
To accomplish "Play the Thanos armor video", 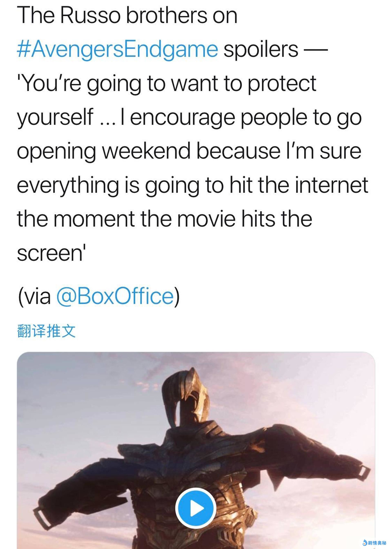I will click(x=196, y=508).
